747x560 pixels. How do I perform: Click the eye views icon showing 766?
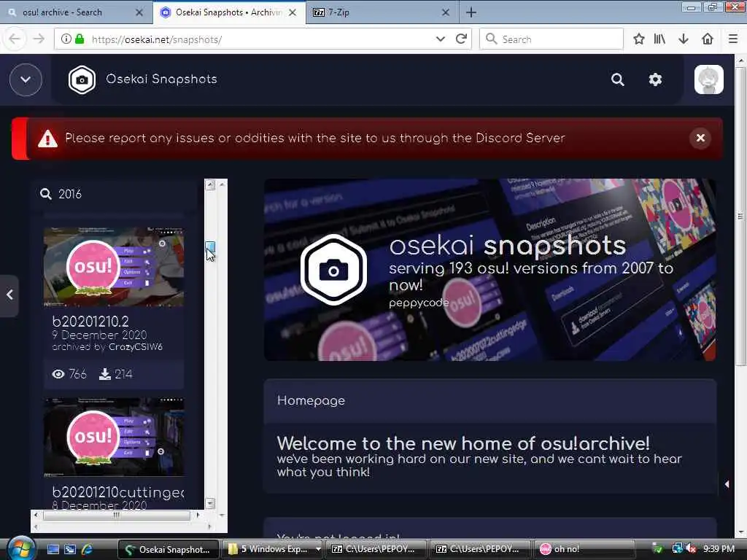(x=58, y=374)
